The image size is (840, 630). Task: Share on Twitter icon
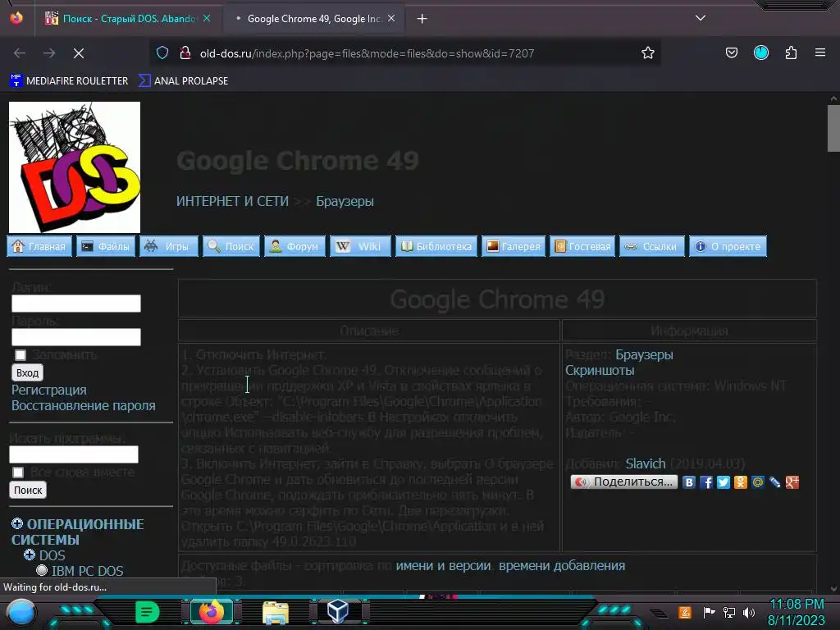[x=724, y=482]
